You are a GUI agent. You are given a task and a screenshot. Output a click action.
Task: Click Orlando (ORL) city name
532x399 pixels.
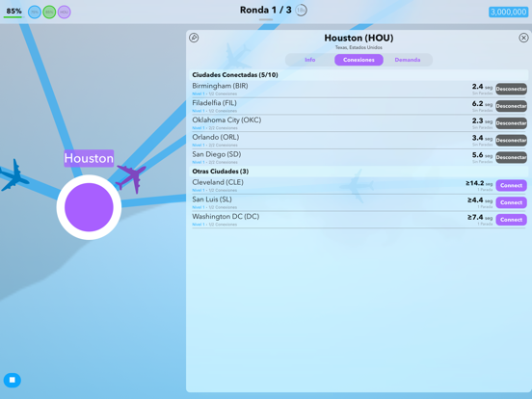216,137
